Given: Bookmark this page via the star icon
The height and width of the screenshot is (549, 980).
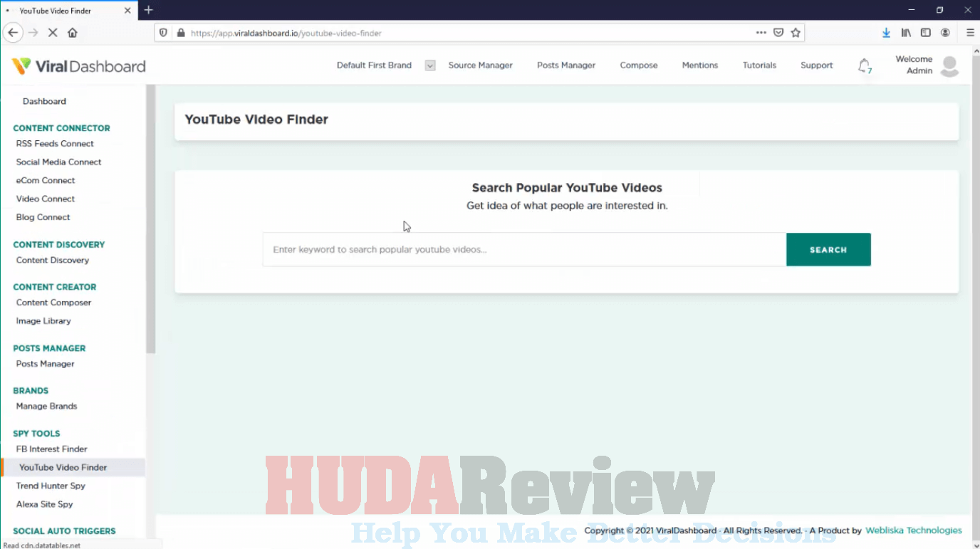Looking at the screenshot, I should [x=796, y=33].
